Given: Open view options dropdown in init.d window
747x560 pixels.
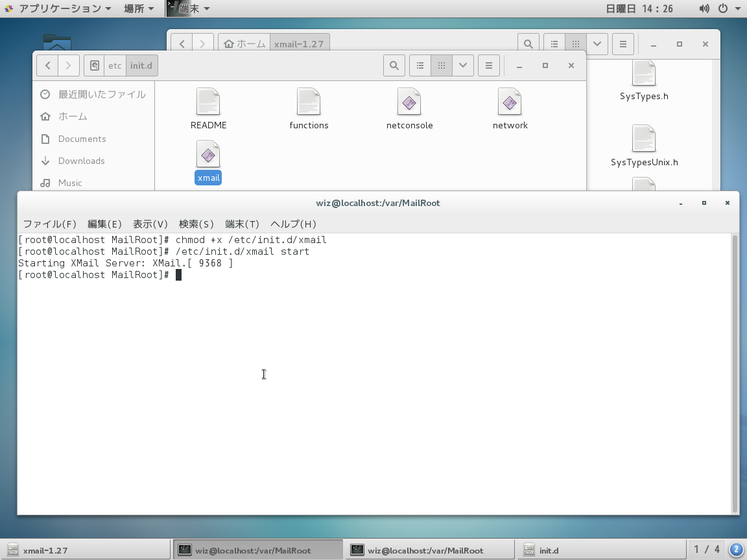Looking at the screenshot, I should (462, 65).
